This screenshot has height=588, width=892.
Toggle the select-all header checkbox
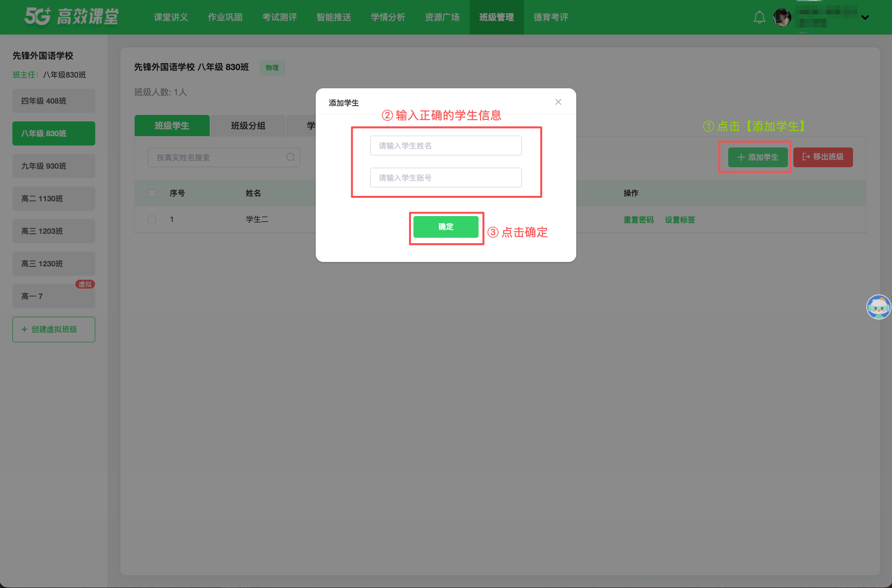[152, 193]
